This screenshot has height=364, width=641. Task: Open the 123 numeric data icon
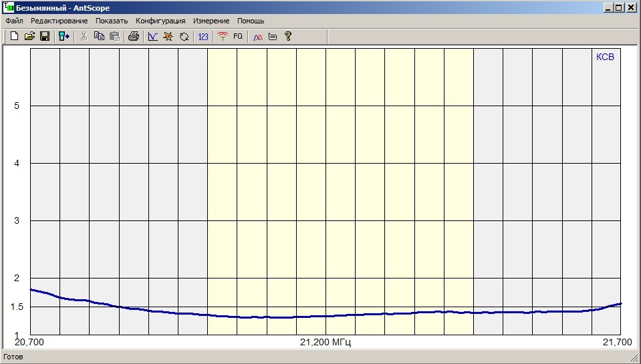(x=203, y=36)
